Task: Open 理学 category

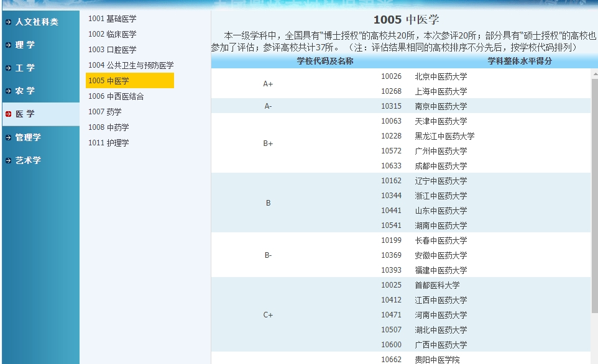Action: [x=25, y=45]
